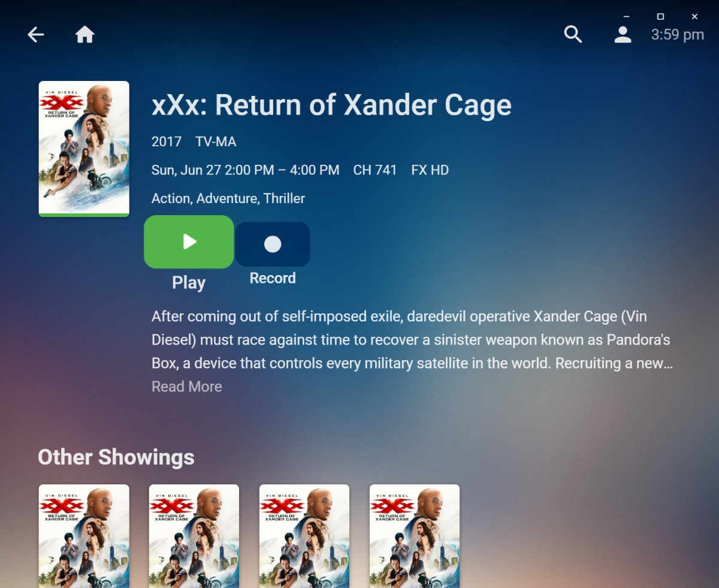Go back using the left arrow icon
The image size is (719, 588).
(36, 35)
